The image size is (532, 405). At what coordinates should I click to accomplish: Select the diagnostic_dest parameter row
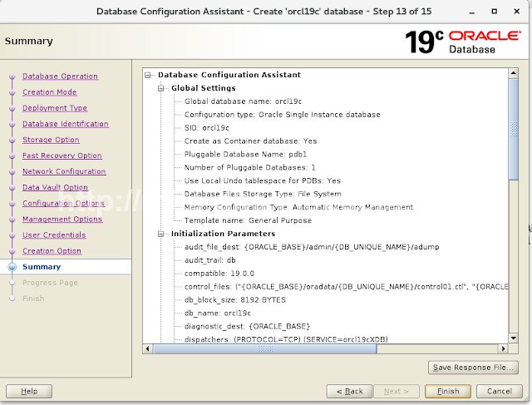(x=247, y=327)
